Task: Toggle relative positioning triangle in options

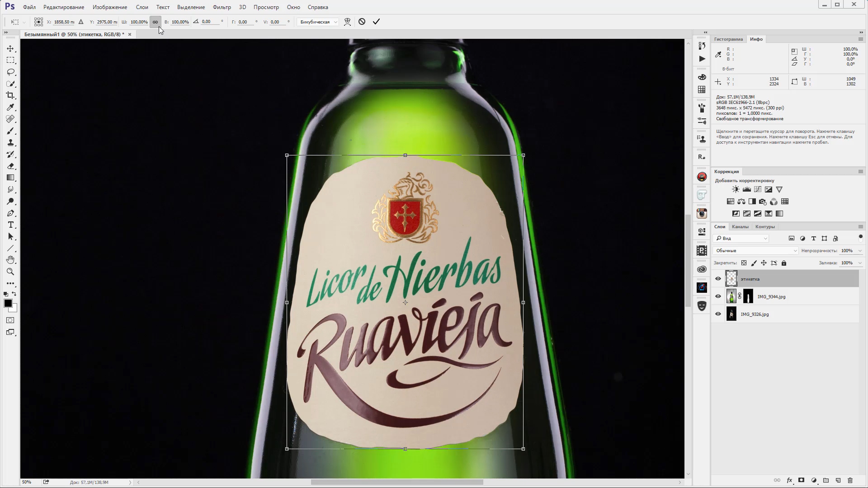Action: click(x=81, y=22)
